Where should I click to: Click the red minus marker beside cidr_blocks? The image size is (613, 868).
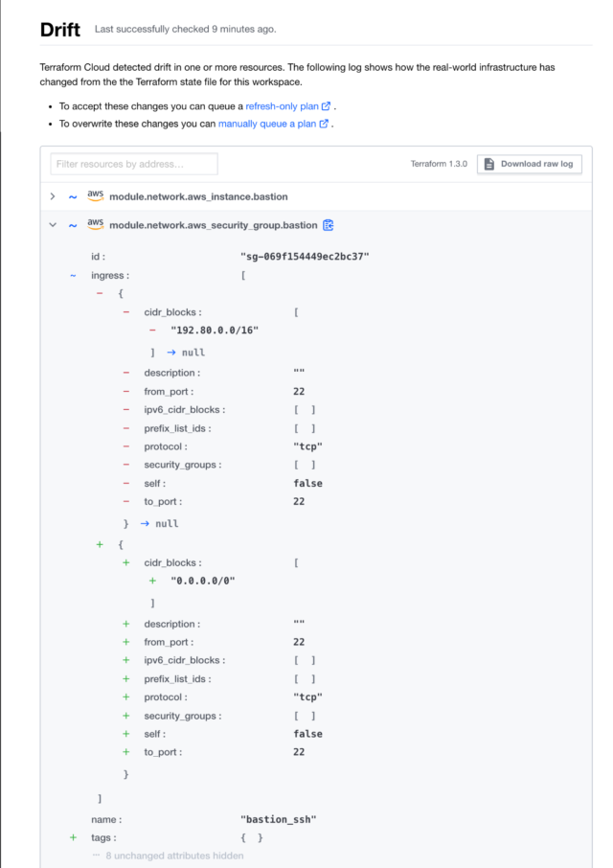point(124,312)
